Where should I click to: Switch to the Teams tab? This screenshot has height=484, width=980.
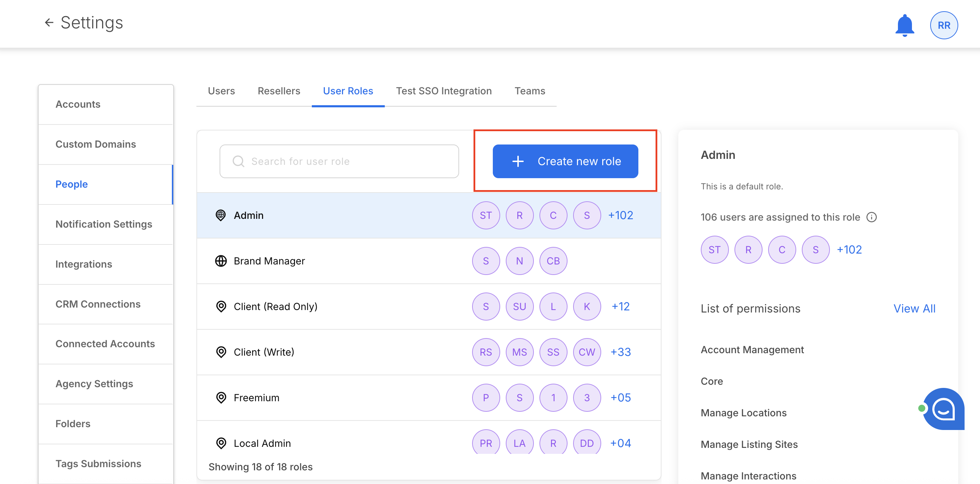(530, 91)
